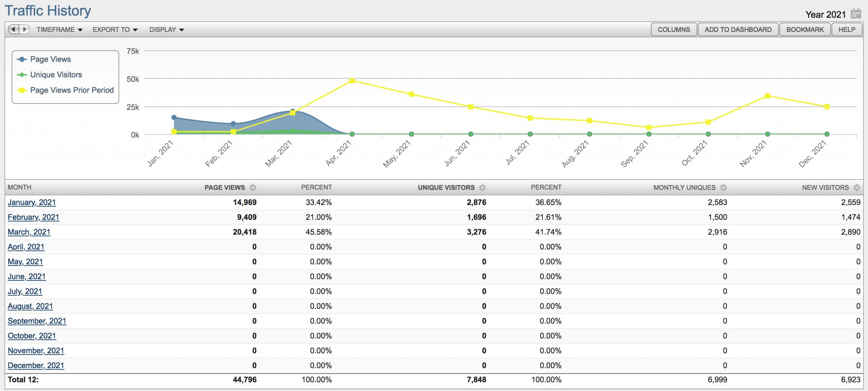The height and width of the screenshot is (391, 868).
Task: Select the 7,848 total unique visitors
Action: point(476,379)
